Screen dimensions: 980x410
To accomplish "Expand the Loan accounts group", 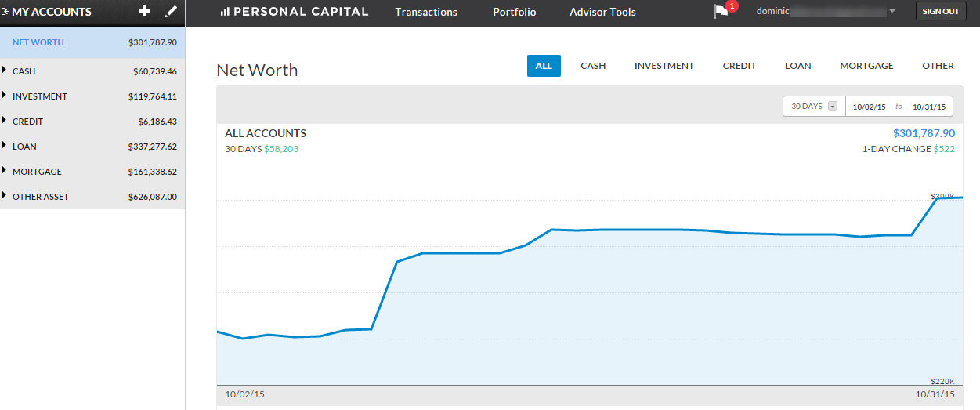I will [5, 147].
